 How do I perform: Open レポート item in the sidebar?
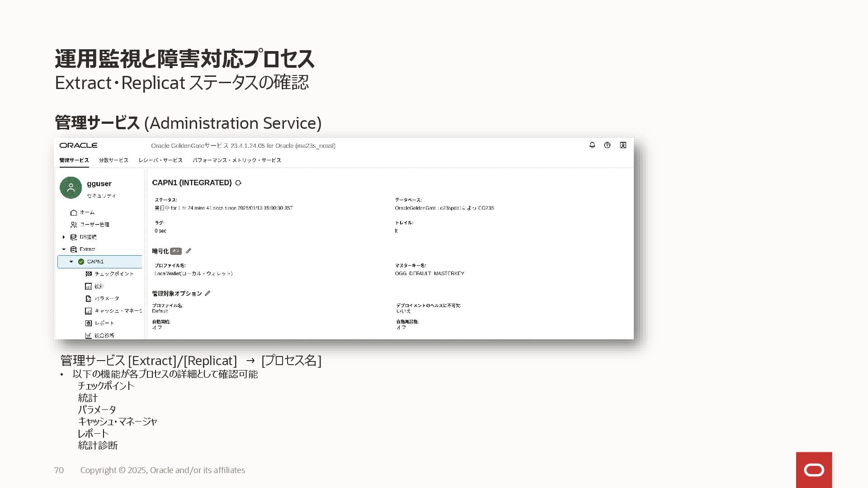104,323
